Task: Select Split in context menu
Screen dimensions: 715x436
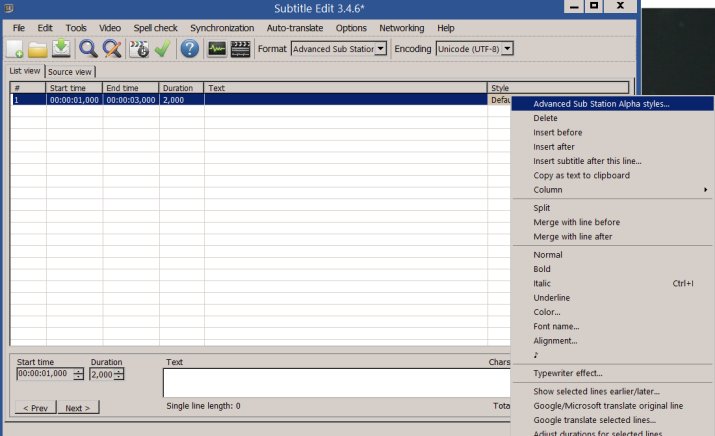Action: pyautogui.click(x=612, y=208)
